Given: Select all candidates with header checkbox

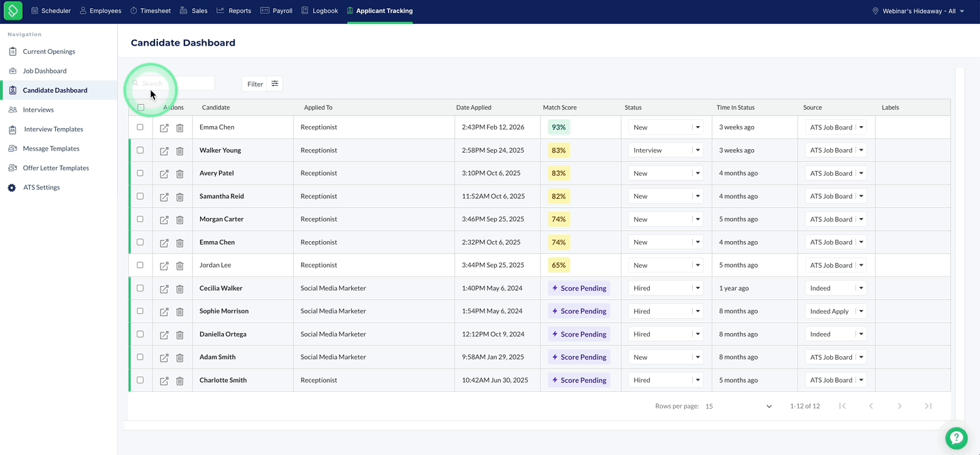Looking at the screenshot, I should coord(141,108).
